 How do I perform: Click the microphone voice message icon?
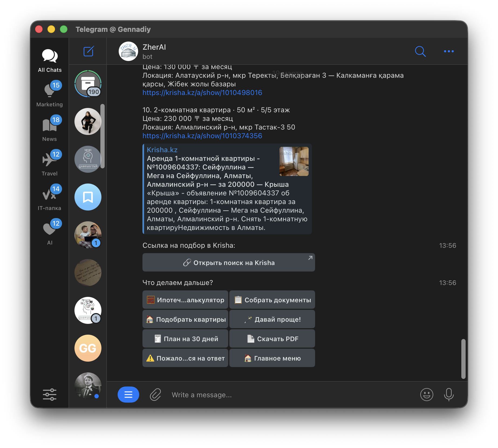(449, 395)
